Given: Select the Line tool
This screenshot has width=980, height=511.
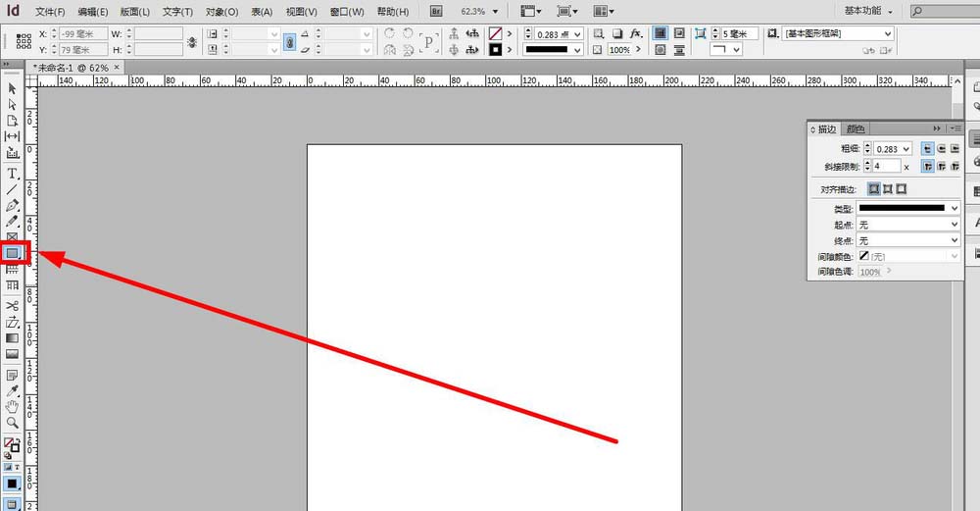Looking at the screenshot, I should [13, 189].
